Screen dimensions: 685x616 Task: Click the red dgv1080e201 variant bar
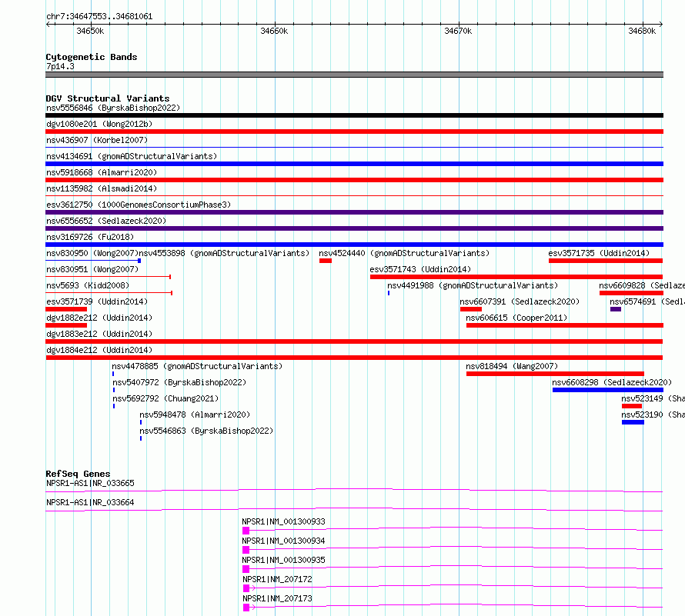coord(354,132)
